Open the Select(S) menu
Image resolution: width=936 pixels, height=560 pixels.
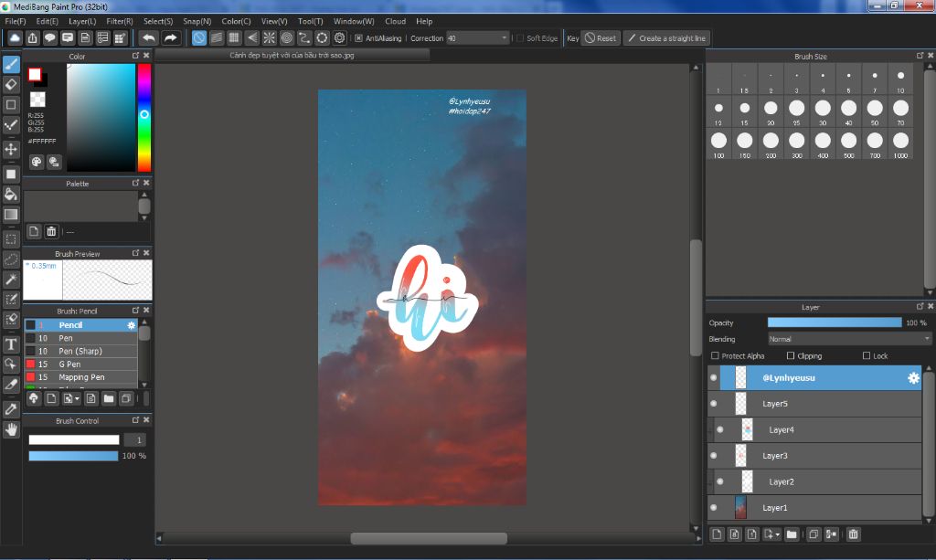point(158,22)
